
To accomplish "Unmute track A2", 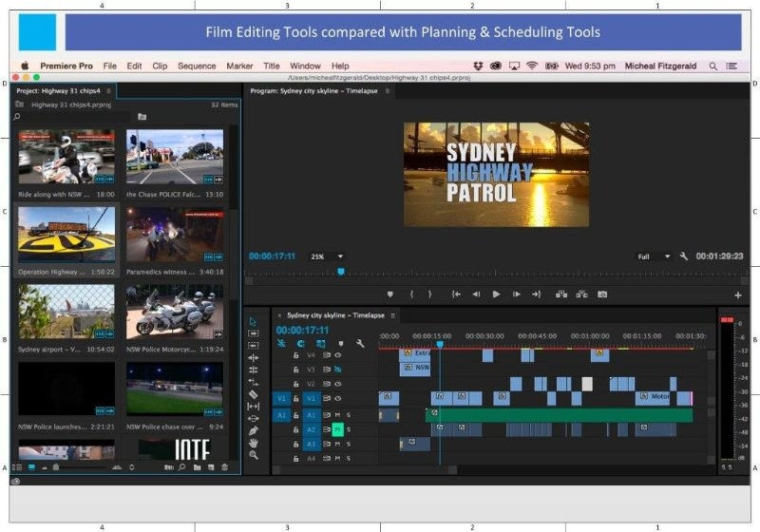I will click(x=338, y=429).
